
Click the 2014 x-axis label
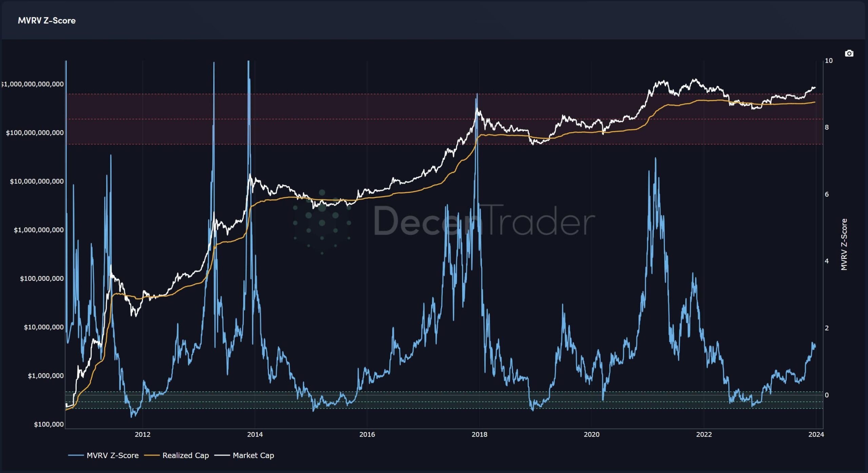point(255,434)
